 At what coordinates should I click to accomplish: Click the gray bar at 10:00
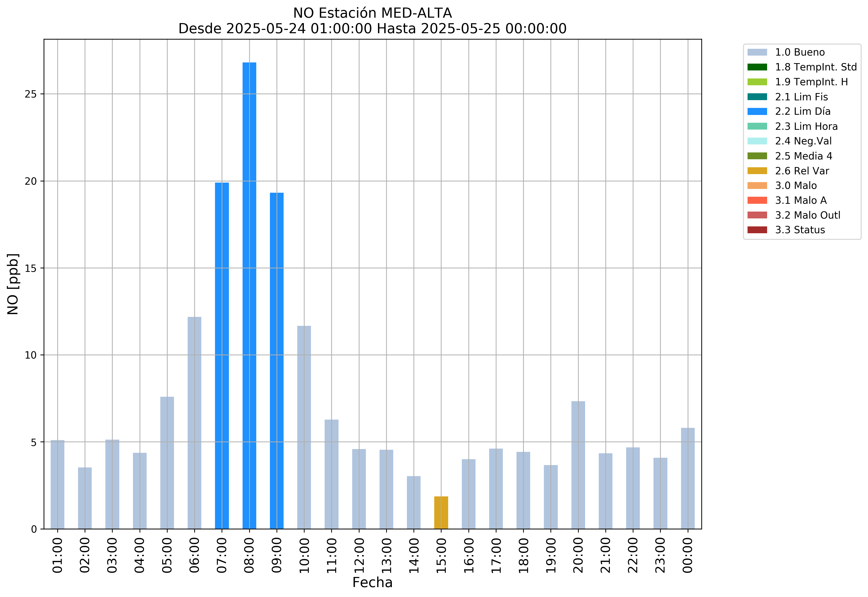click(304, 428)
